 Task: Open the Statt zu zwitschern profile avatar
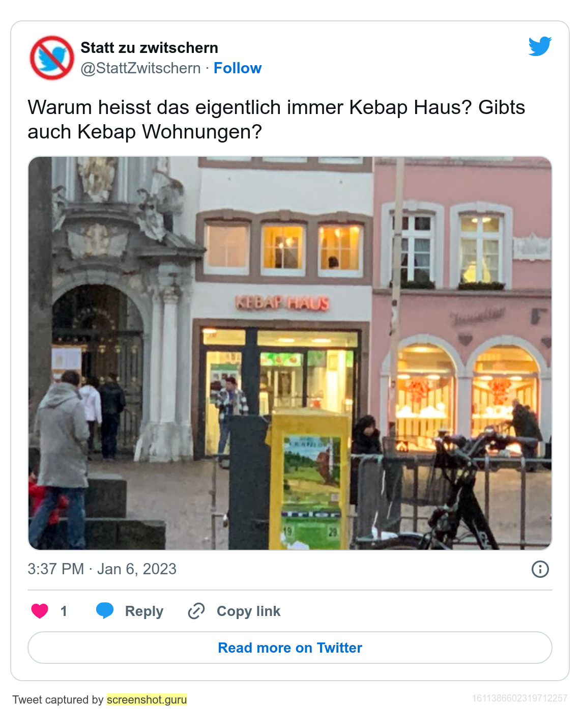(x=52, y=58)
